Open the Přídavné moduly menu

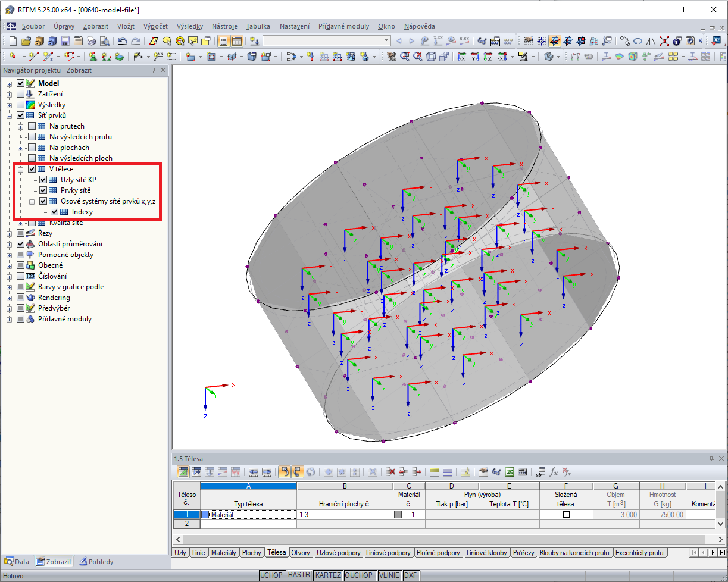tap(343, 26)
